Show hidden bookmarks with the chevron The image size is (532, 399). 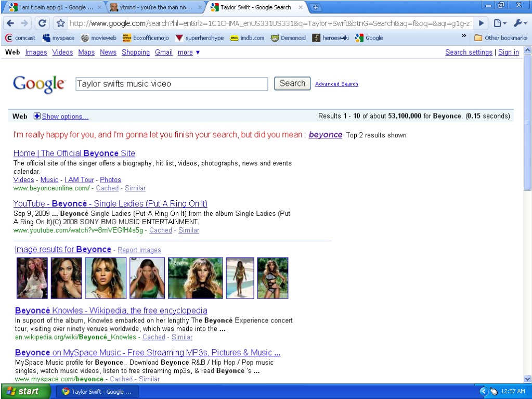tap(464, 36)
